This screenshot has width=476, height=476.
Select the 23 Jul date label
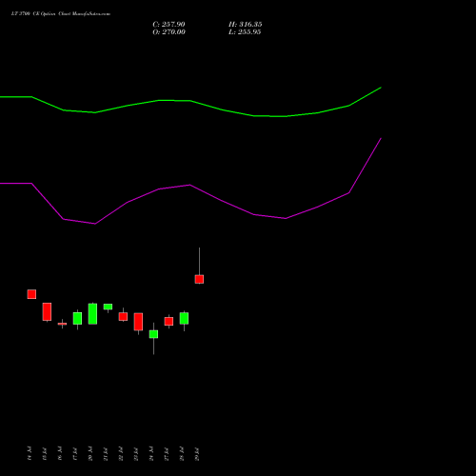[136, 453]
